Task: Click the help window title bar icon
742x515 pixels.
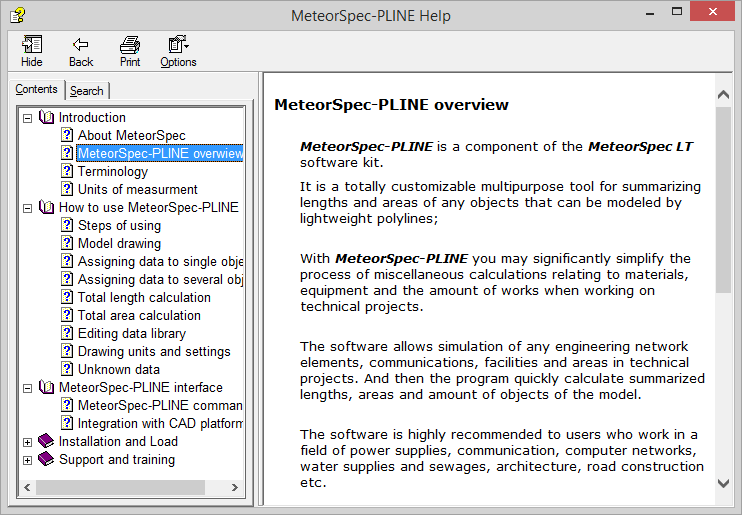Action: coord(17,15)
